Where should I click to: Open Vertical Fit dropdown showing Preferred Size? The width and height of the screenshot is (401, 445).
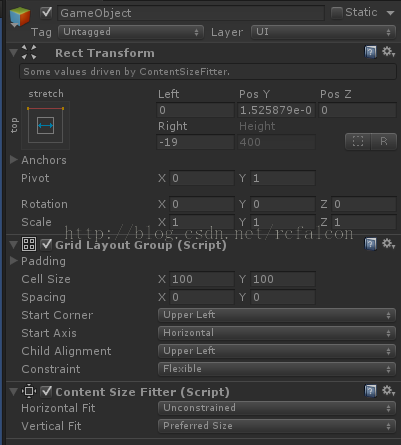pyautogui.click(x=277, y=426)
